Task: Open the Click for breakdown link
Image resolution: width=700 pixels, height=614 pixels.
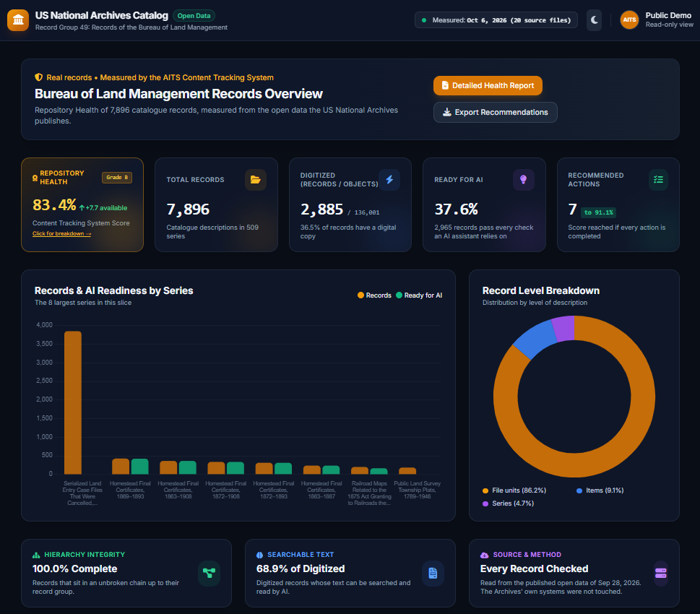Action: point(61,233)
